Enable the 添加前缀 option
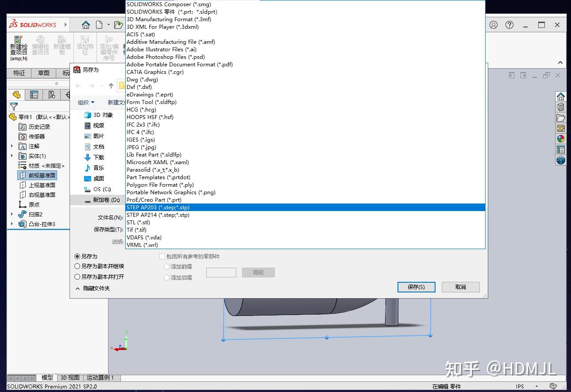Viewport: 571px width, 392px height. [x=166, y=266]
